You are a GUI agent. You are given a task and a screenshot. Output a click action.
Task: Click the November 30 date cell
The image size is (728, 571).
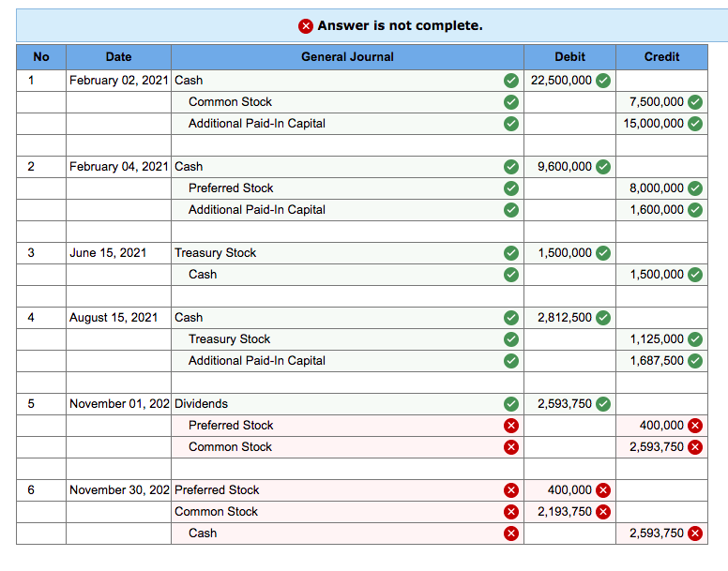coord(119,490)
